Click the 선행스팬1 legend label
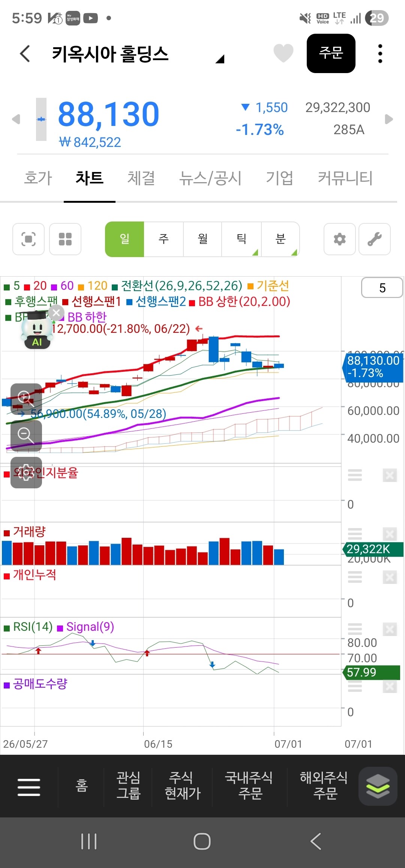This screenshot has width=405, height=868. click(92, 301)
